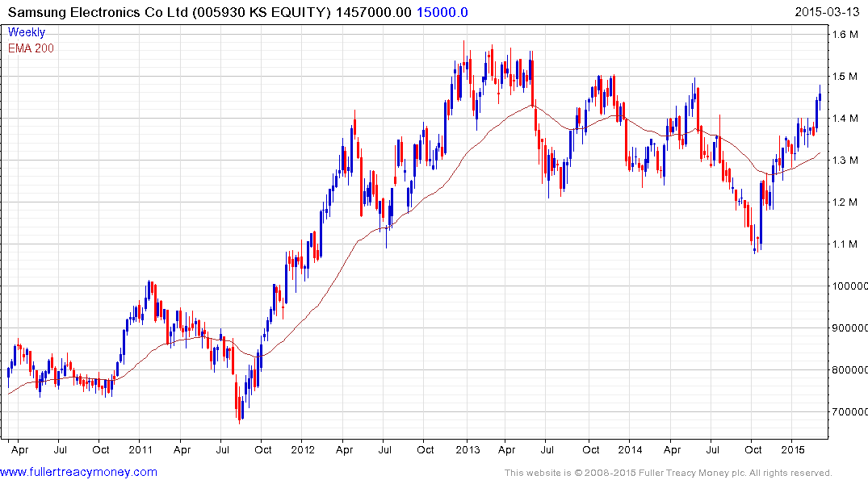The height and width of the screenshot is (484, 868).
Task: Click the 1.6 M price axis label
Action: click(845, 35)
